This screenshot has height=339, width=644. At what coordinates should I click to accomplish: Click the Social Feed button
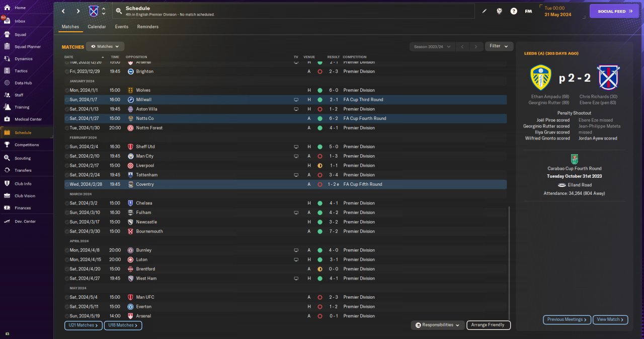tap(614, 11)
